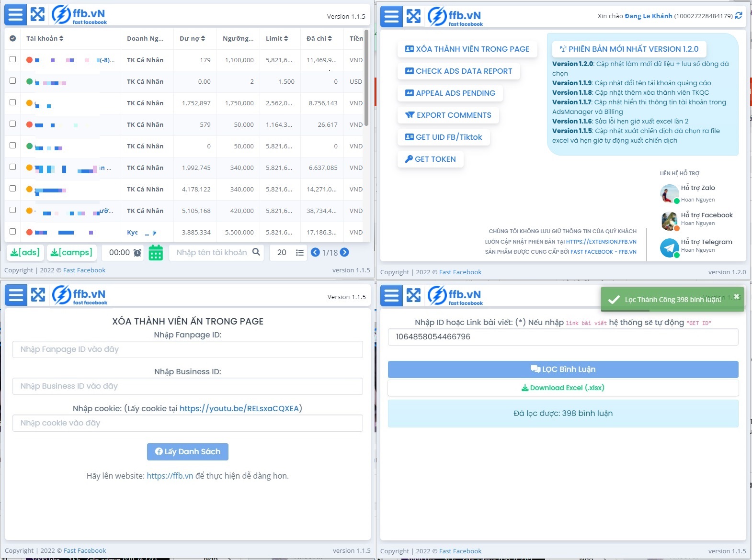
Task: Open EXPORT COMMENTS menu
Action: click(448, 115)
